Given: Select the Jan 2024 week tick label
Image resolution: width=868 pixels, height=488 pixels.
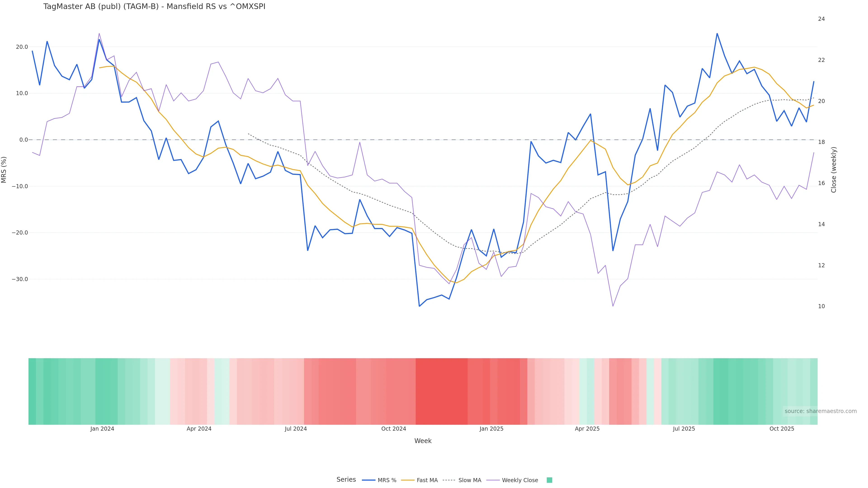Looking at the screenshot, I should 102,429.
